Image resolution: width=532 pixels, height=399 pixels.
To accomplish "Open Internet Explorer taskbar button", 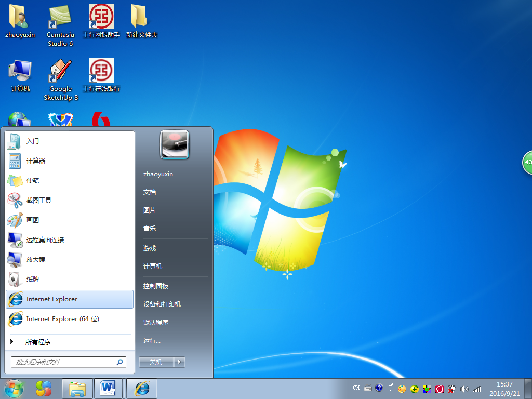I will point(142,389).
